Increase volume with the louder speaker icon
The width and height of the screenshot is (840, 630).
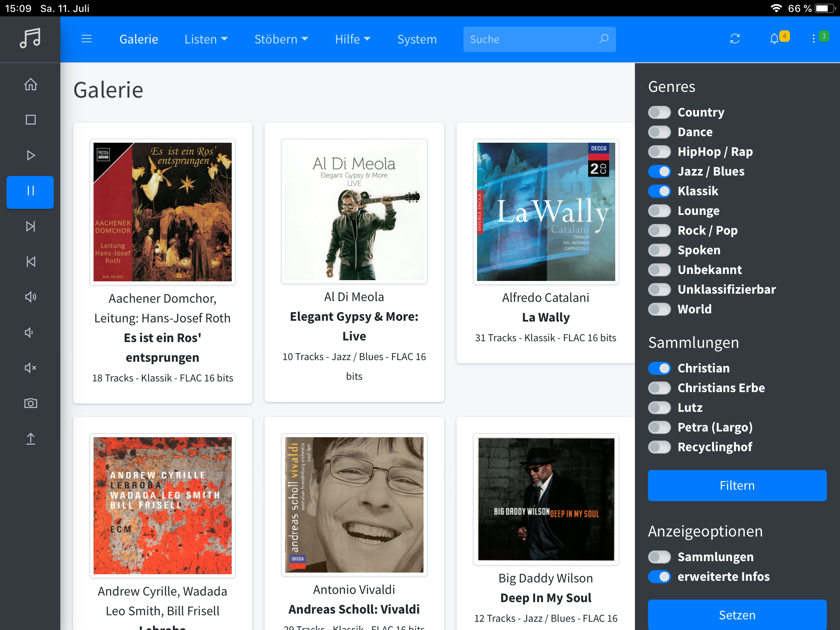click(30, 297)
